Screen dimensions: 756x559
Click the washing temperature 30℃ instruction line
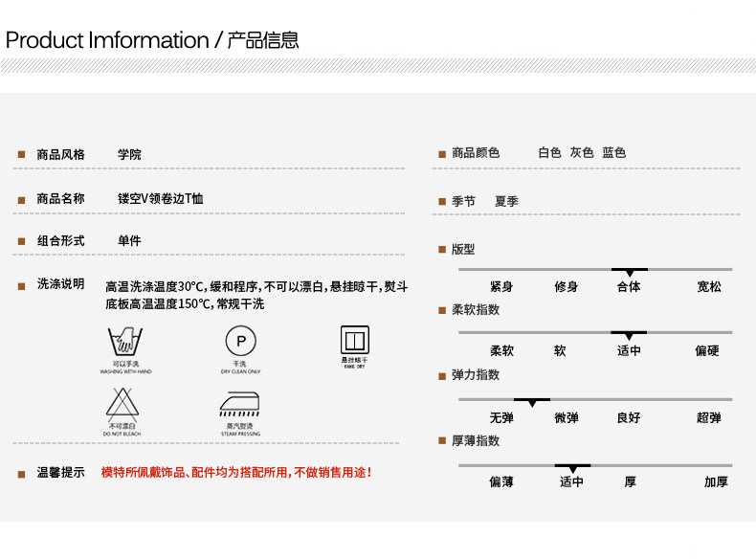click(x=256, y=287)
